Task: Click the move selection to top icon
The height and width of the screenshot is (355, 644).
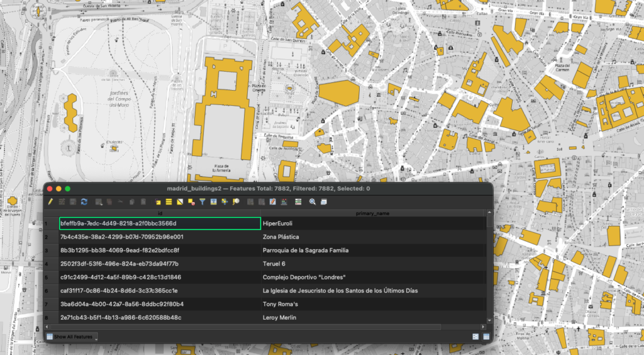Action: [214, 202]
